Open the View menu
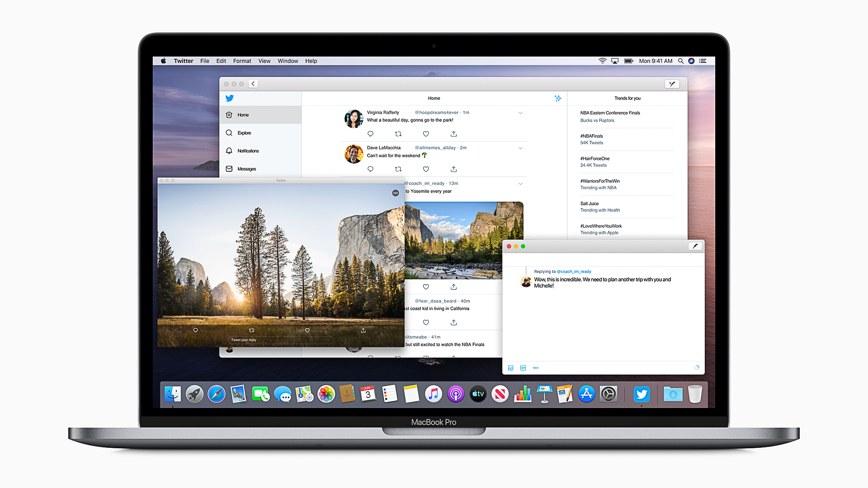 point(264,61)
